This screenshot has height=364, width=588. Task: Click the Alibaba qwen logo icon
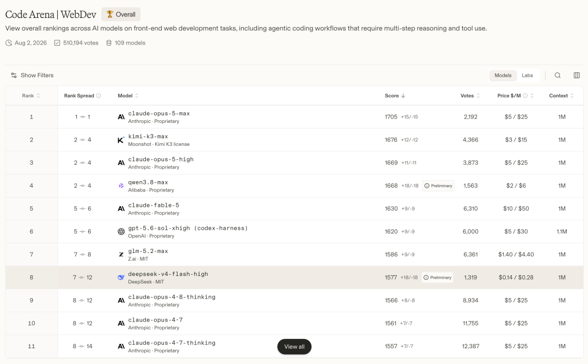point(121,186)
